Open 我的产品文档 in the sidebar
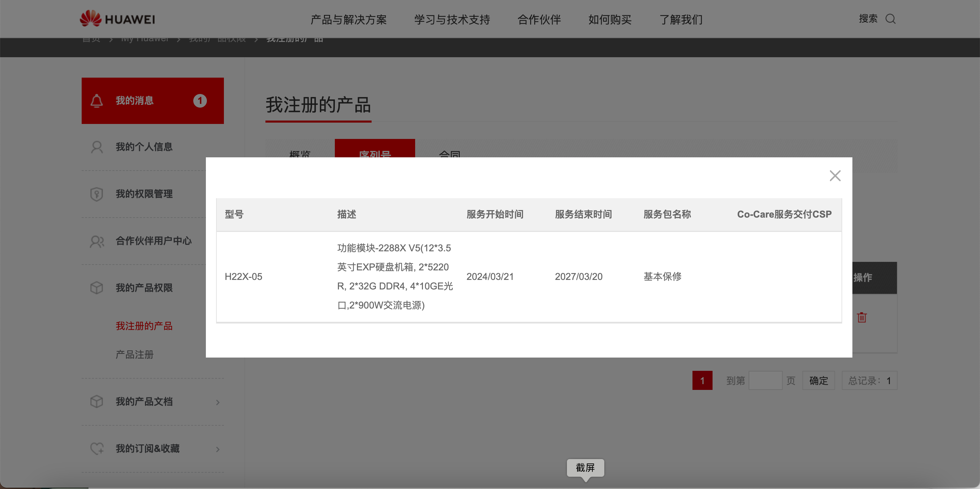The width and height of the screenshot is (980, 489). point(144,401)
